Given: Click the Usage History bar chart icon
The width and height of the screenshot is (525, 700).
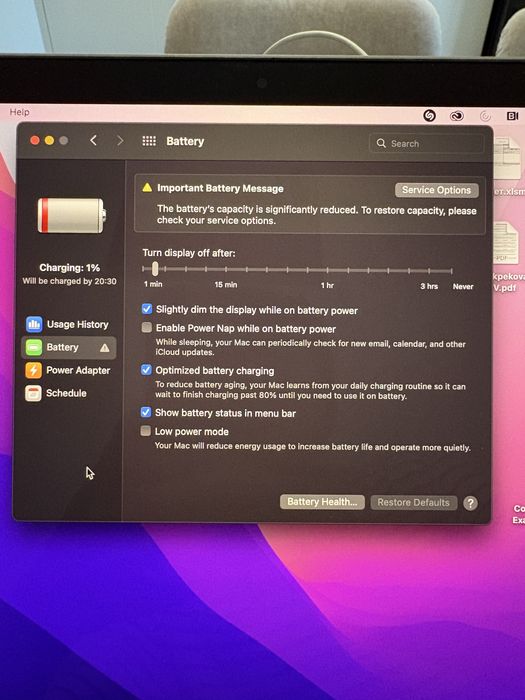Looking at the screenshot, I should coord(34,324).
